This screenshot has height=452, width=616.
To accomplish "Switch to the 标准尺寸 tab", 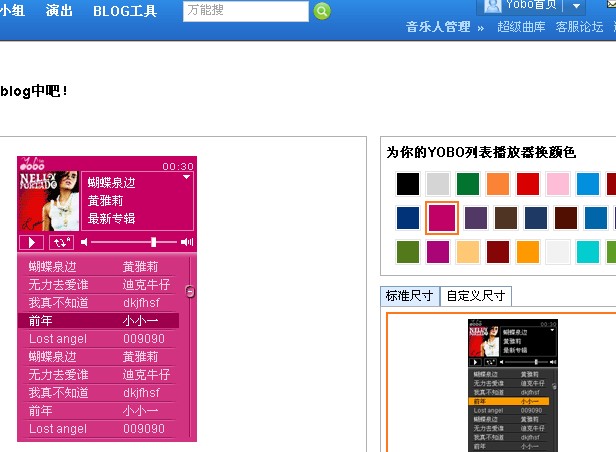I will coord(410,296).
